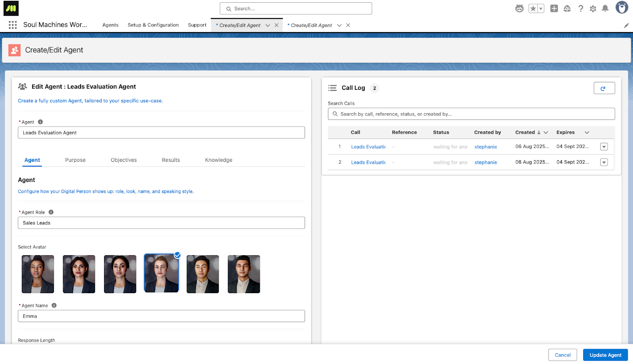Viewport: 633px width, 364px height.
Task: Click the Search Calls input field
Action: pos(471,114)
